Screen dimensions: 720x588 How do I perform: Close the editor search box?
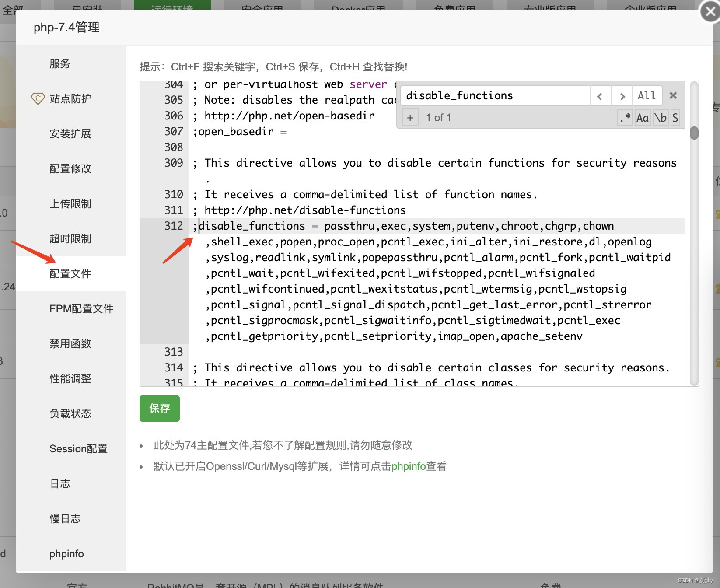pos(673,95)
